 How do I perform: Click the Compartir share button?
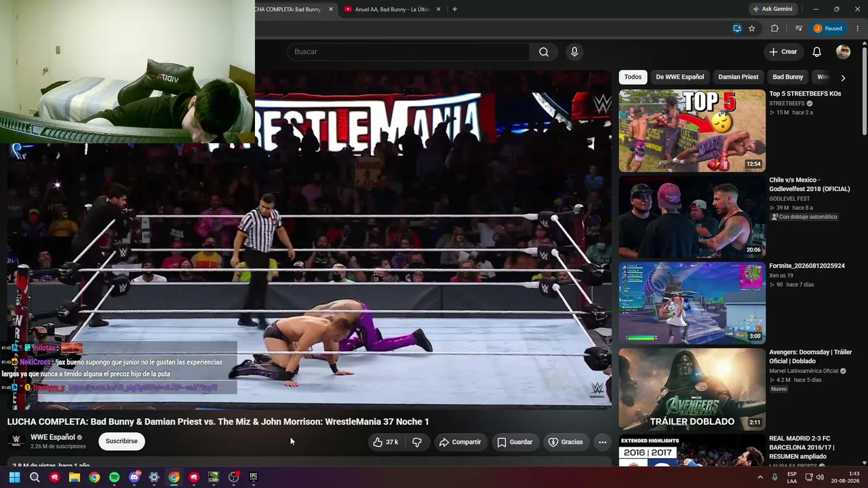tap(460, 442)
